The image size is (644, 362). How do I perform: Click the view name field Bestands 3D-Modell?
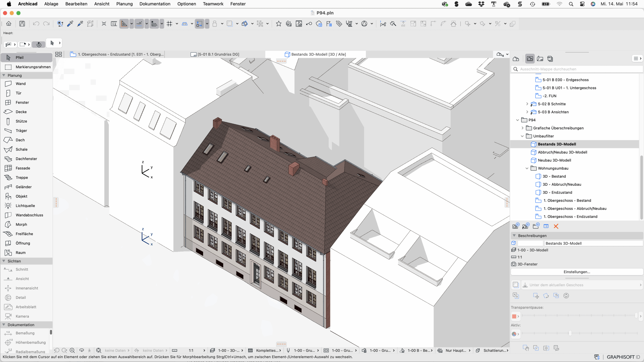593,243
